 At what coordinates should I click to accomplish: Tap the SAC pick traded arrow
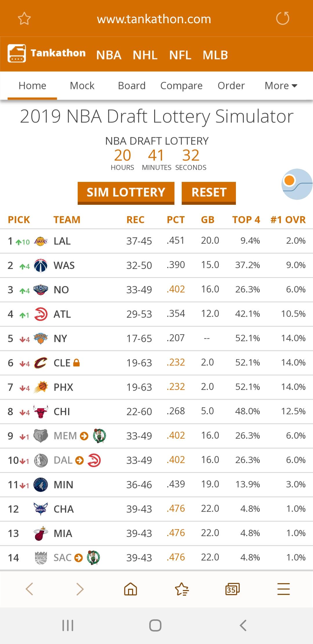coord(79,558)
